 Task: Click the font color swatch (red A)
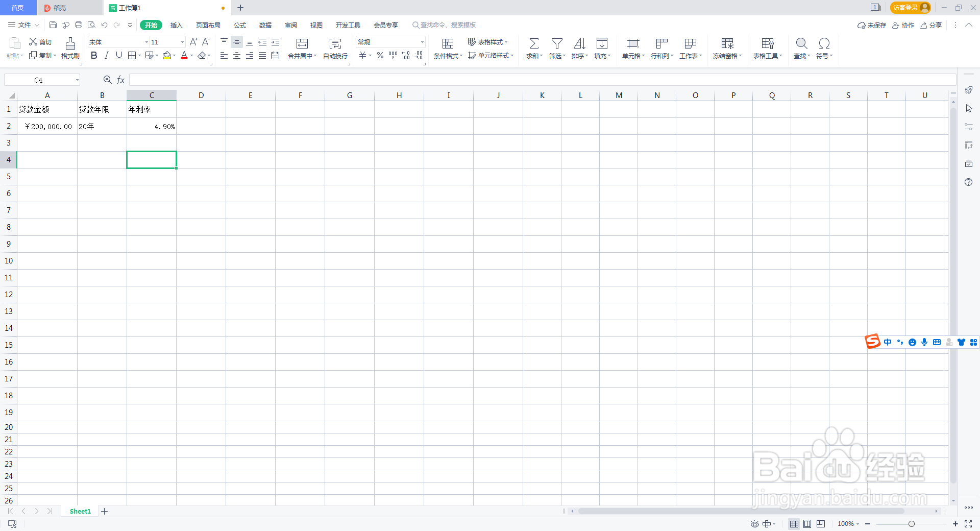tap(184, 55)
